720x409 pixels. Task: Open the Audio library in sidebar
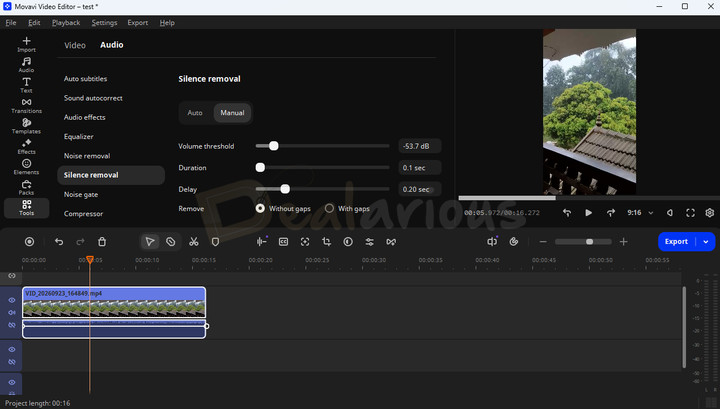26,65
